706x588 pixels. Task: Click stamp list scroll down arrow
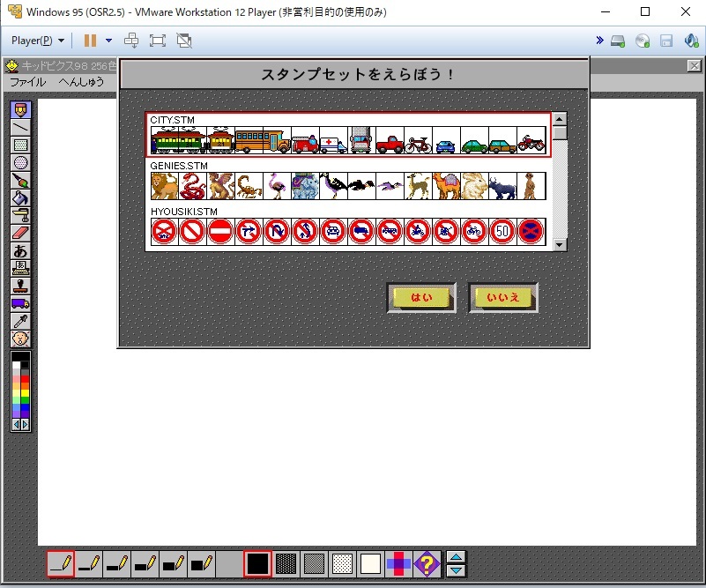pyautogui.click(x=560, y=245)
